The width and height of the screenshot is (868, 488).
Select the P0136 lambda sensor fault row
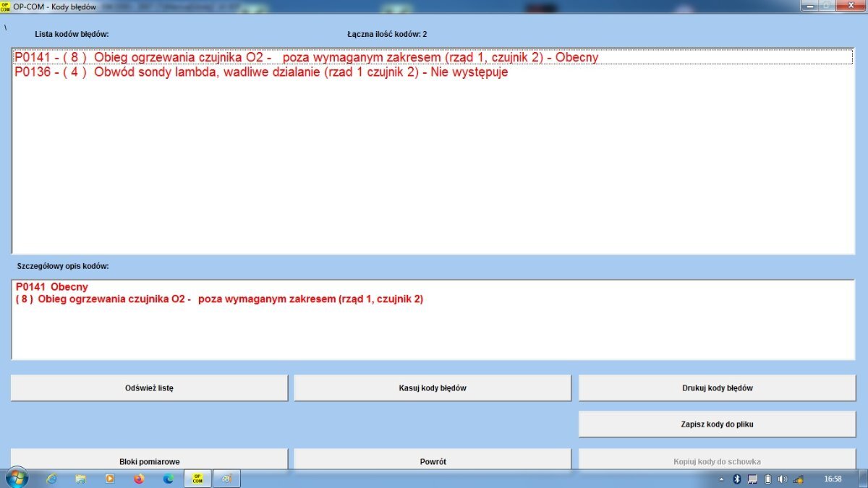260,72
